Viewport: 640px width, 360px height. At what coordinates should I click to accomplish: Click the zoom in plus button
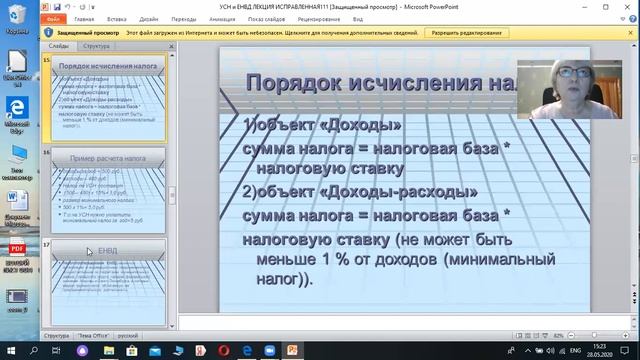(x=626, y=336)
